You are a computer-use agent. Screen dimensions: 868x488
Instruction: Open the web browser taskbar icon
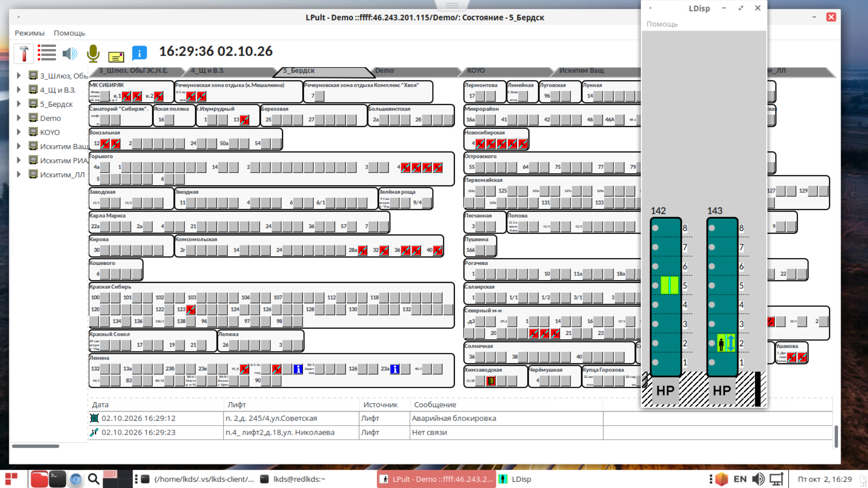pos(75,479)
